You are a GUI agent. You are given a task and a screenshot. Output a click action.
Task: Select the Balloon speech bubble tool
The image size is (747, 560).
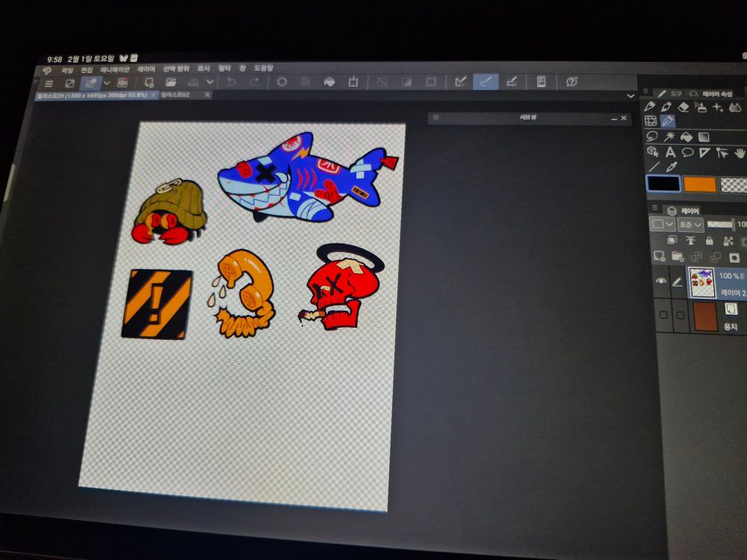point(687,152)
